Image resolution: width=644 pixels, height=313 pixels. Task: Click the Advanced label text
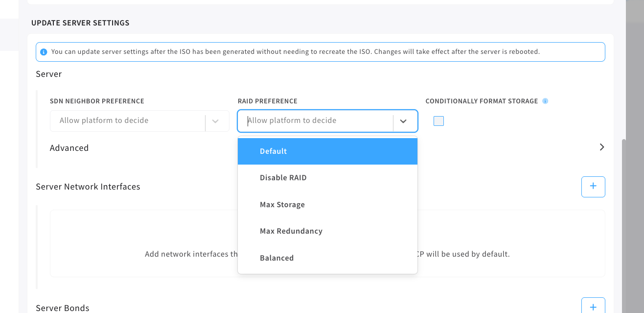69,148
